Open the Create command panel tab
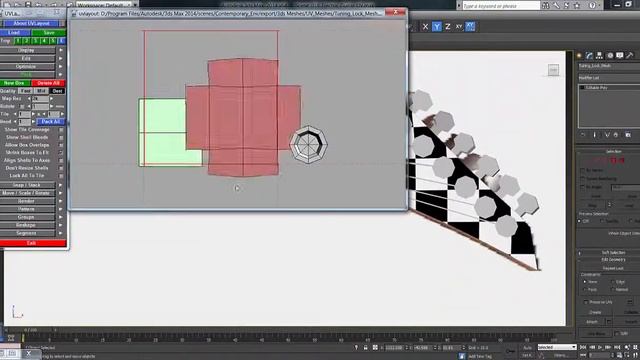The width and height of the screenshot is (640, 360). [579, 56]
